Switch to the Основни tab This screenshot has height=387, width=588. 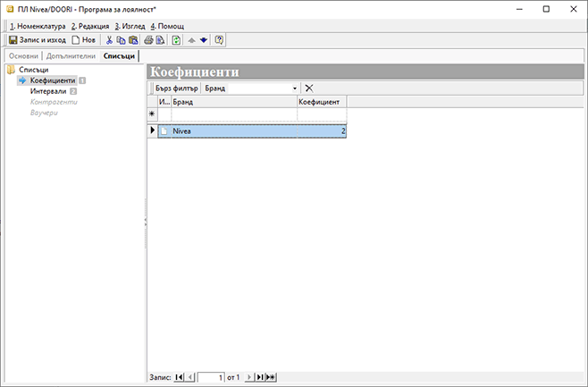pos(23,56)
